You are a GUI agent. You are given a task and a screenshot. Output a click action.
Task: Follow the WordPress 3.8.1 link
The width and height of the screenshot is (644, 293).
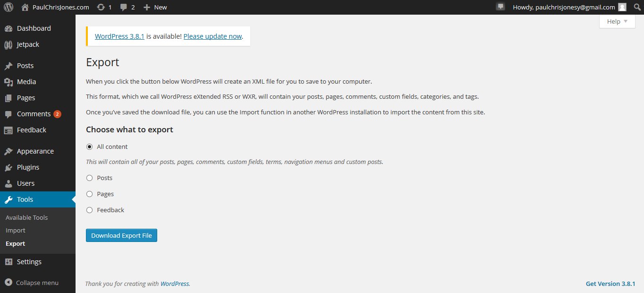[119, 36]
